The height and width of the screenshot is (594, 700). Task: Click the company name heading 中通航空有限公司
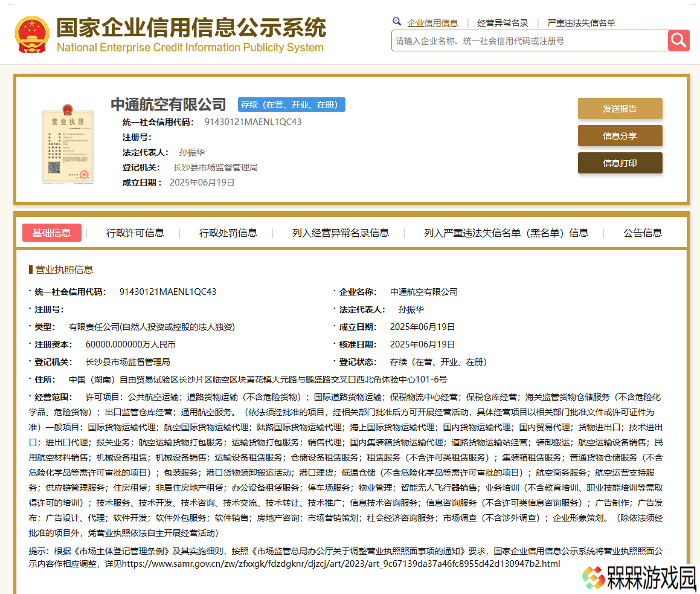pos(169,104)
